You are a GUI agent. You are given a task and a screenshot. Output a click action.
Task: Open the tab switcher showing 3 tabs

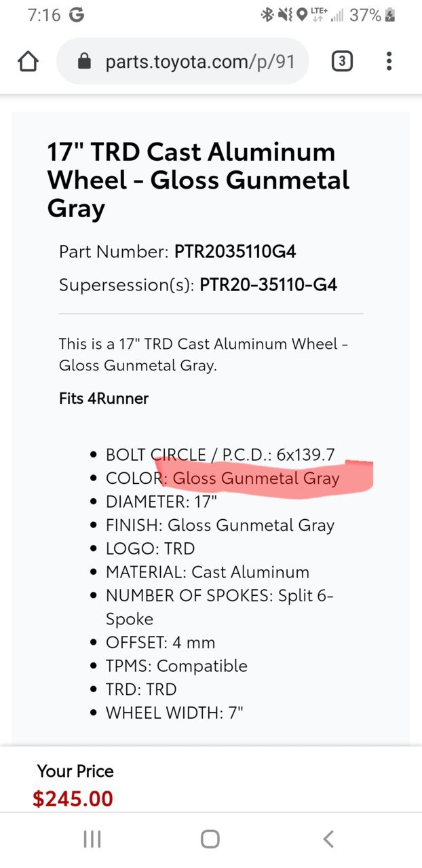point(341,62)
